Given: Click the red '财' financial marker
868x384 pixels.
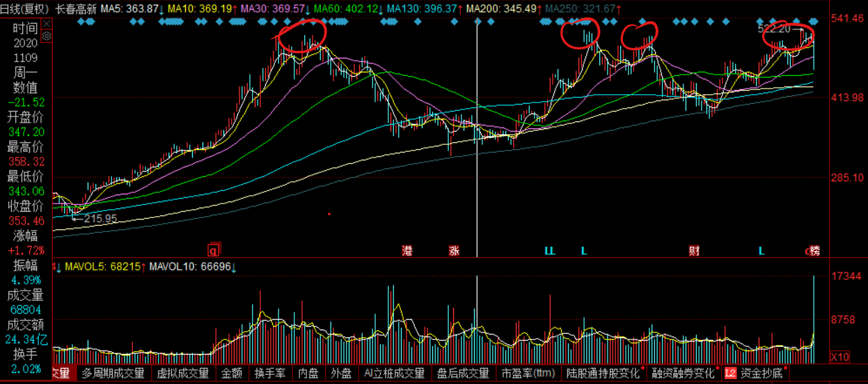Looking at the screenshot, I should 694,251.
